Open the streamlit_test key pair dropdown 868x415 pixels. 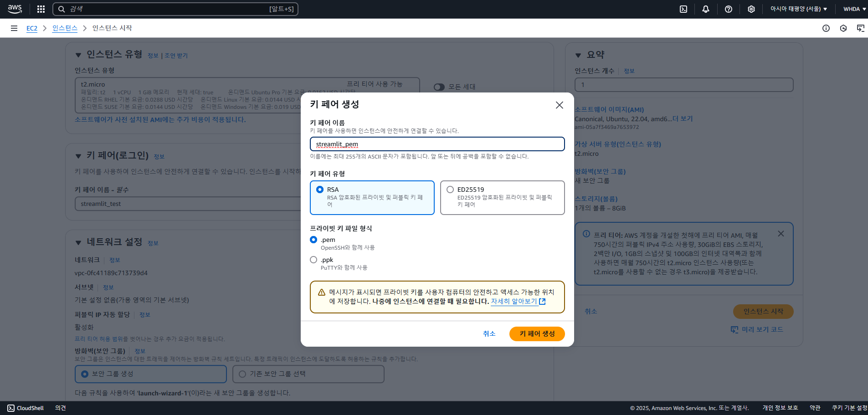coord(188,204)
